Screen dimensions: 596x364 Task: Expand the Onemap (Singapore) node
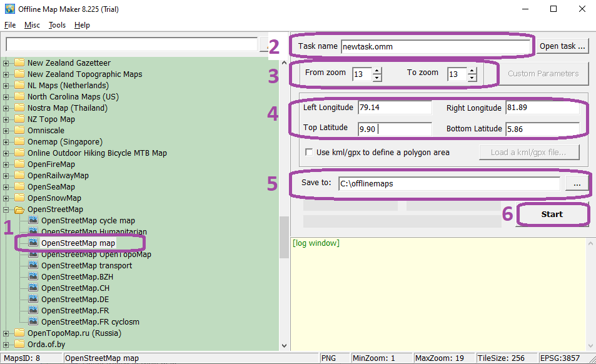click(x=6, y=142)
